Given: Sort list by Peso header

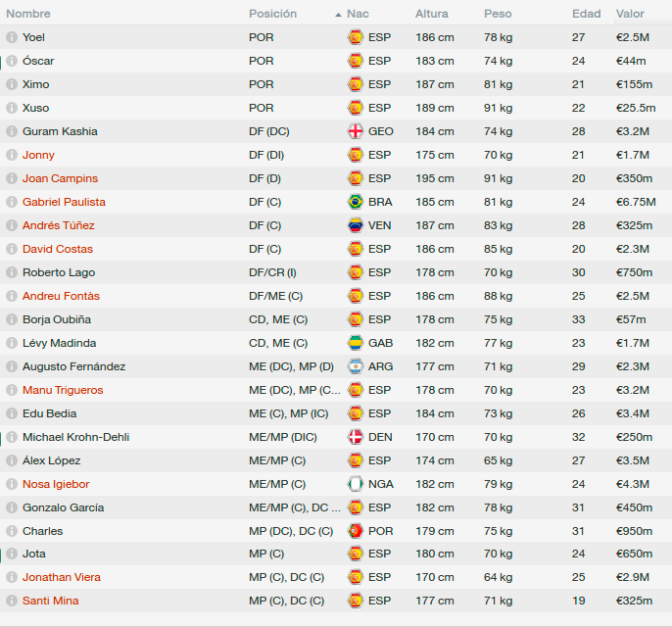Looking at the screenshot, I should (x=498, y=14).
